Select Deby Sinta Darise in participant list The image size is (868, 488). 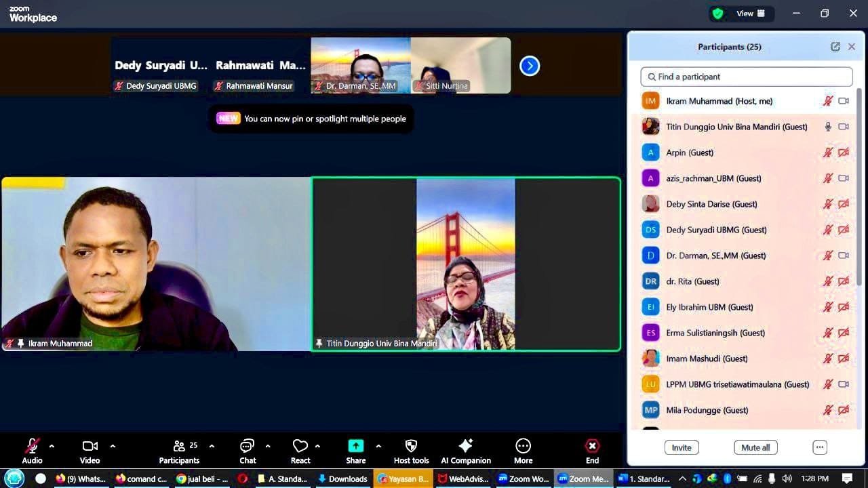tap(711, 204)
